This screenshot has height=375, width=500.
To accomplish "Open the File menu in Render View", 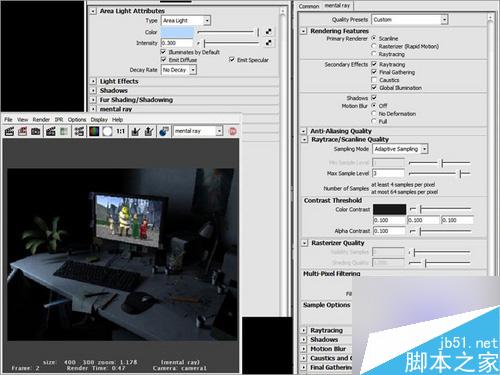I will coord(8,119).
